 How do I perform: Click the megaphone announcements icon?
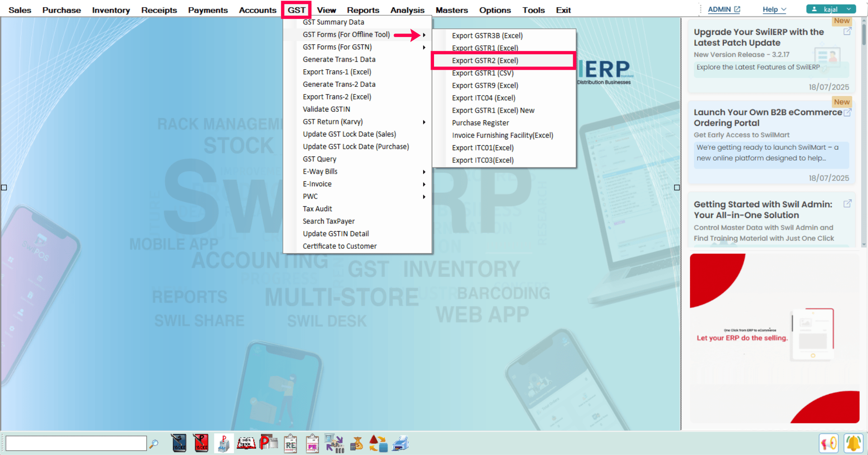(829, 443)
